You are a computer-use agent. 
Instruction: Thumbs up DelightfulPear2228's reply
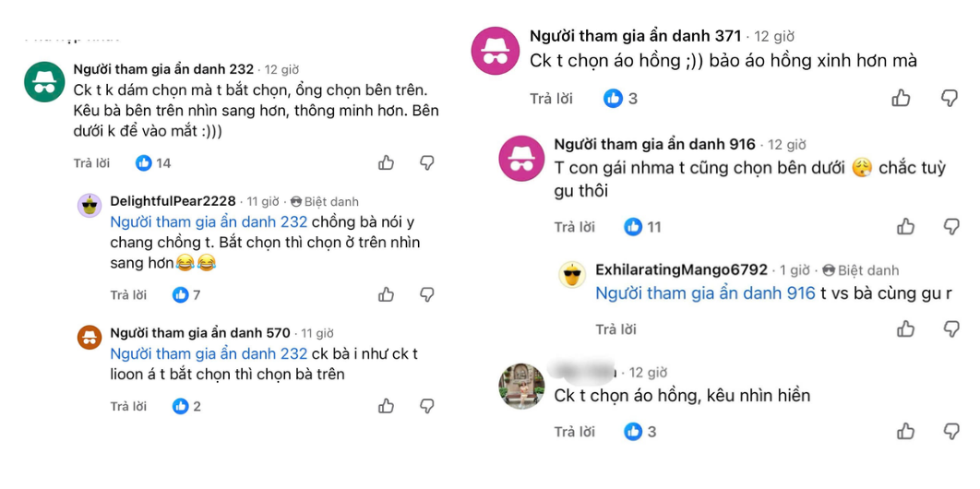(387, 294)
